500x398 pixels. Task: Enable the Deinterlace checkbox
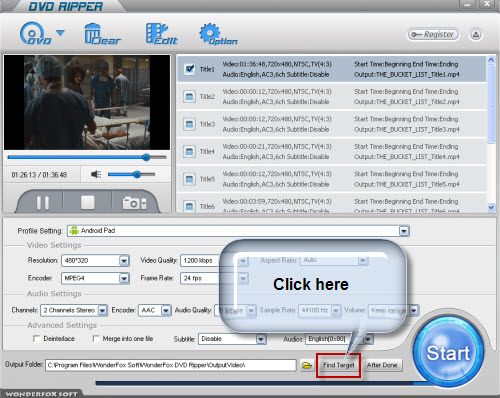37,339
